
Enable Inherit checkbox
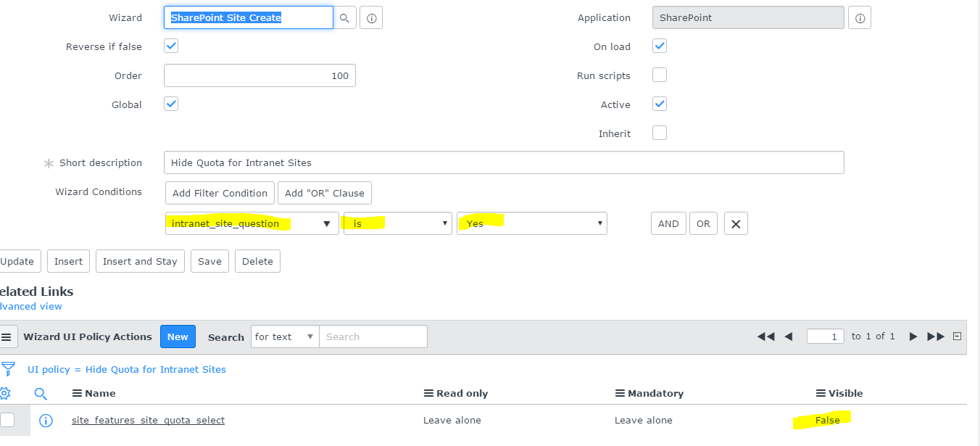[x=660, y=133]
